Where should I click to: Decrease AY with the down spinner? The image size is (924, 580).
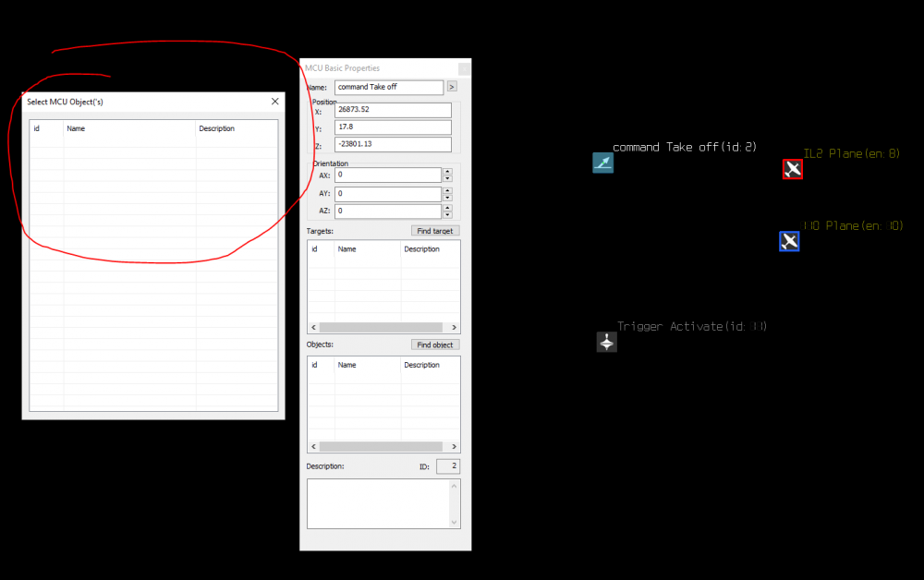pyautogui.click(x=447, y=198)
